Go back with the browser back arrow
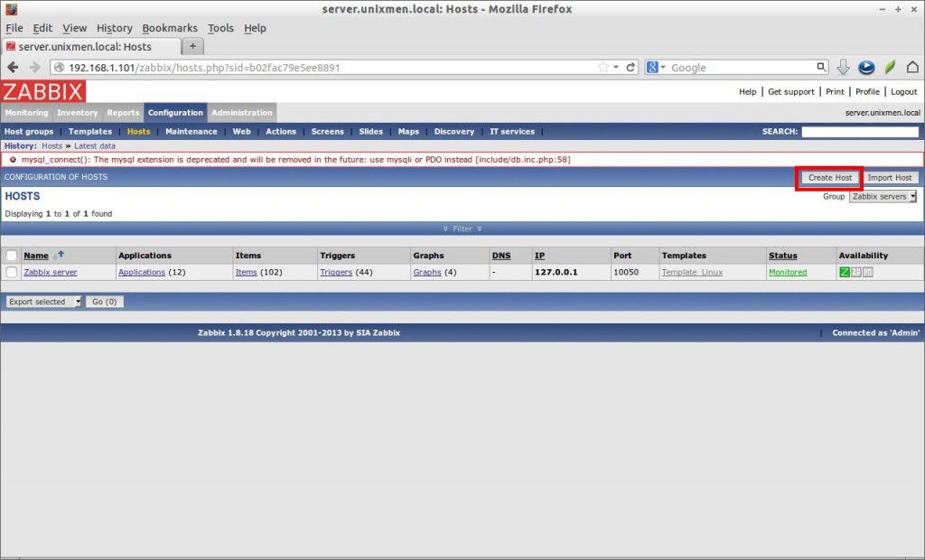925x560 pixels. 13,67
